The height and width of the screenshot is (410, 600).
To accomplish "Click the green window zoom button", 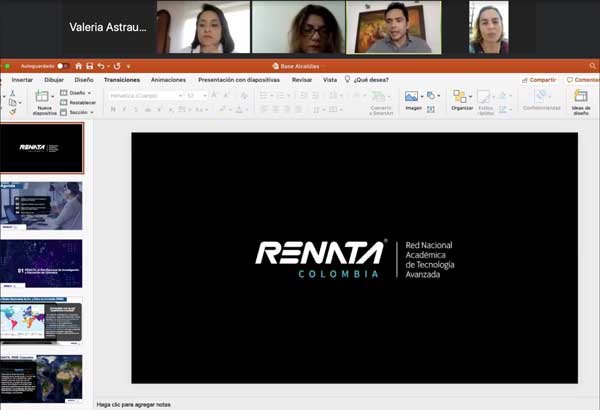I will coord(7,66).
